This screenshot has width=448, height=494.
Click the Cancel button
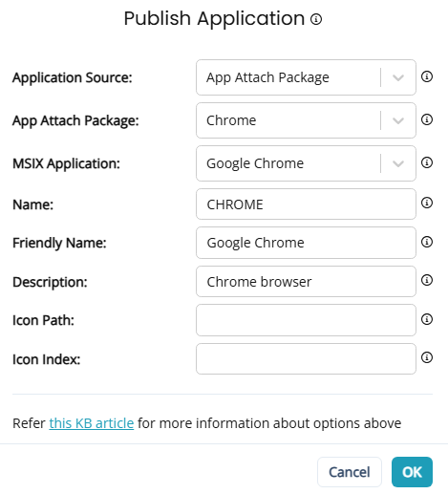[350, 472]
